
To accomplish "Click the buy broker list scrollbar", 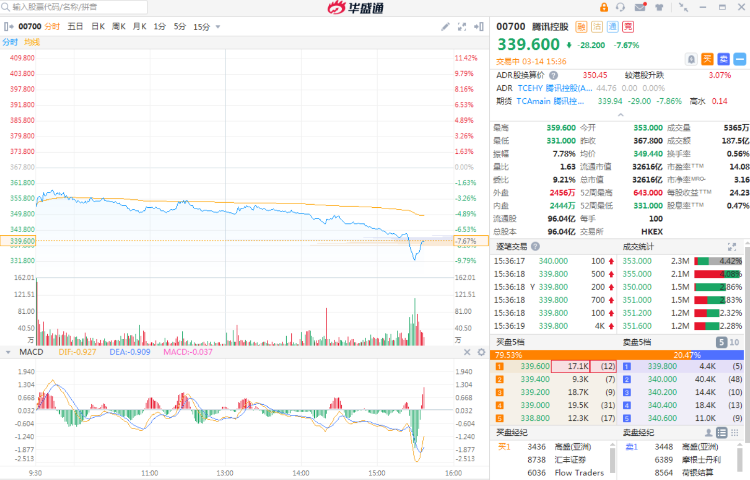I will click(612, 460).
